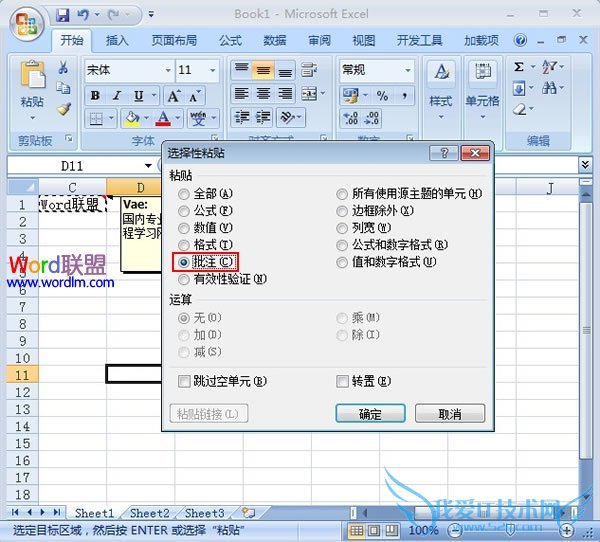Select the 公式(F) paste option

206,211
